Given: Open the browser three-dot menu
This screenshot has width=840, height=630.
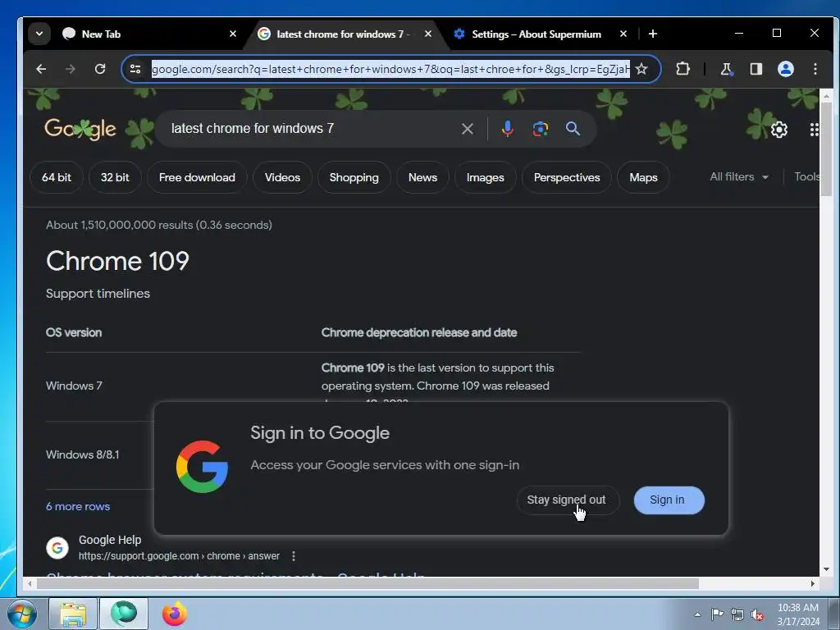Looking at the screenshot, I should click(815, 69).
